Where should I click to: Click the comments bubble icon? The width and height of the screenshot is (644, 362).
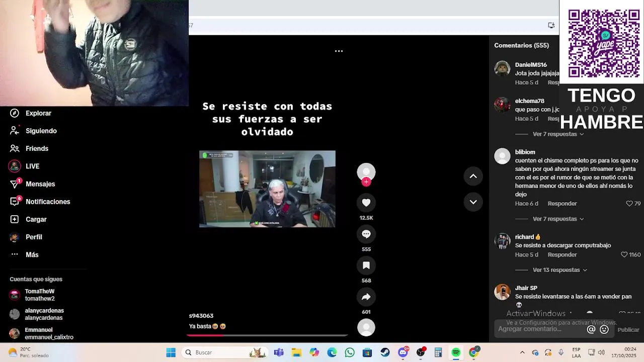pos(366,234)
